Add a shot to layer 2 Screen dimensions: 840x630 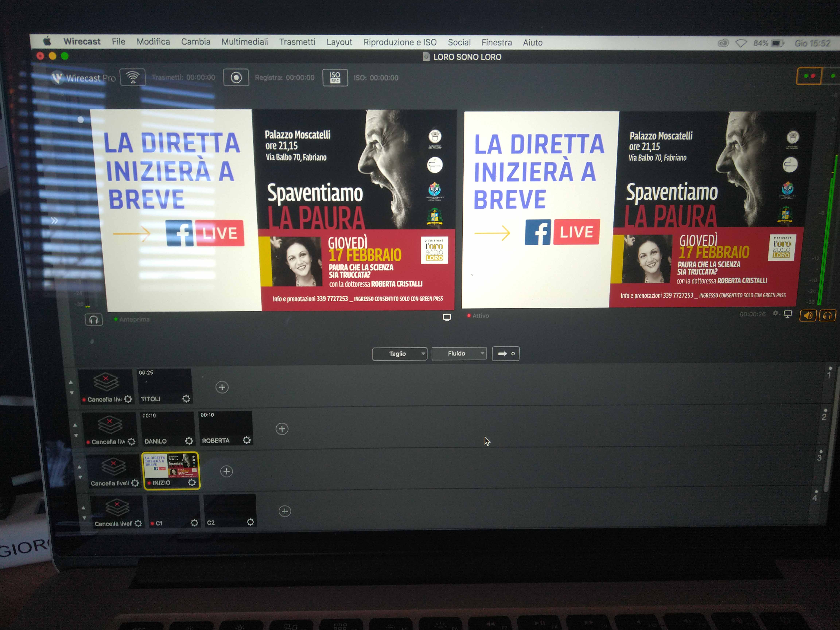pos(282,429)
